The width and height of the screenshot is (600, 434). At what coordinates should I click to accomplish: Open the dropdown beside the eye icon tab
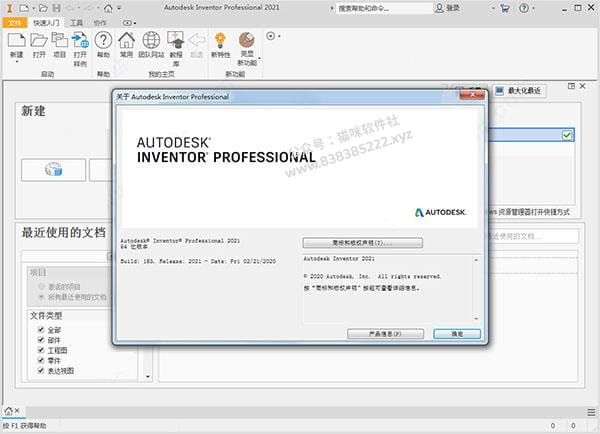tap(135, 23)
